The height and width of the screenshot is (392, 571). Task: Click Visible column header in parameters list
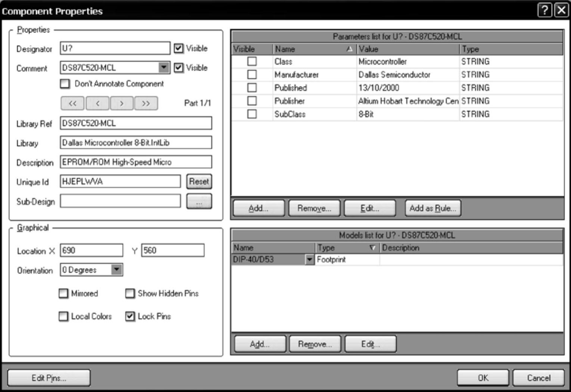pos(252,49)
